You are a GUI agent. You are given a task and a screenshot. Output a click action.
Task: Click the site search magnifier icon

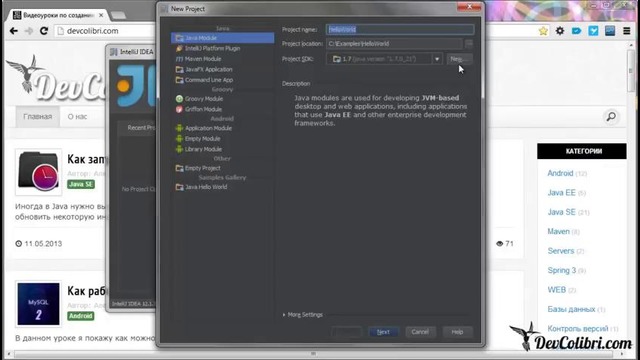pyautogui.click(x=611, y=117)
